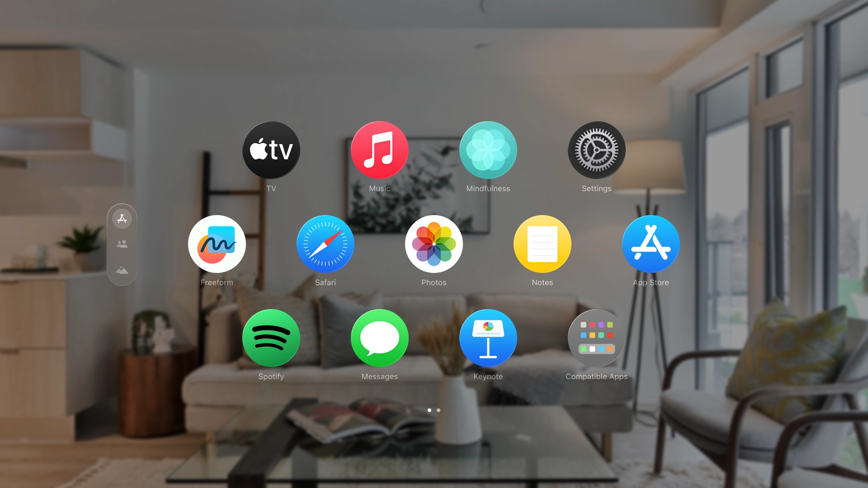The width and height of the screenshot is (868, 488).
Task: Launch Keynote app
Action: [488, 338]
